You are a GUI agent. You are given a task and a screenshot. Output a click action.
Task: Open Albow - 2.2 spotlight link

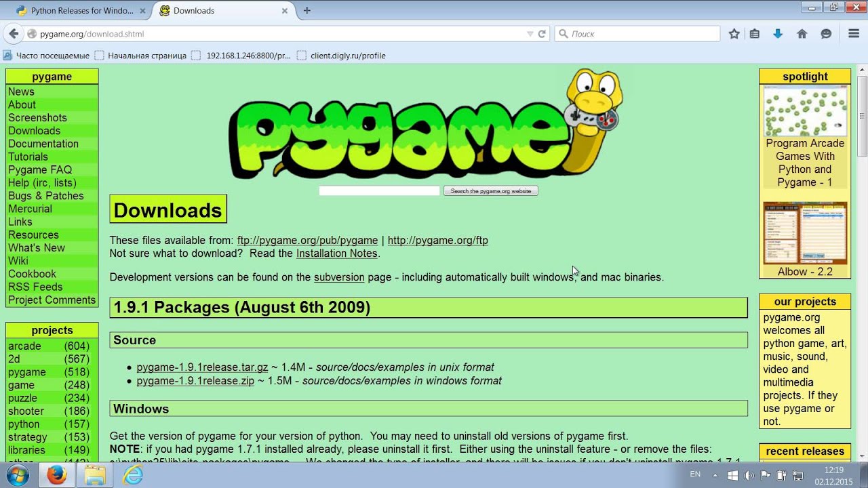pyautogui.click(x=805, y=272)
